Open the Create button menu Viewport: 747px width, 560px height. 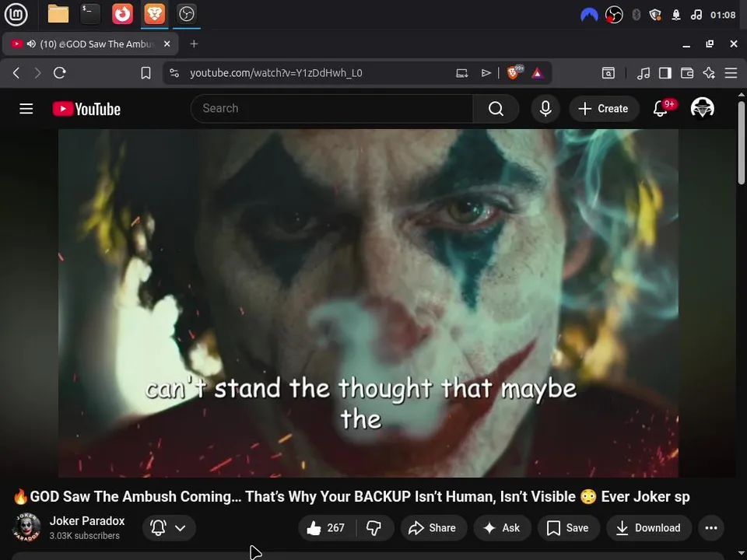603,109
